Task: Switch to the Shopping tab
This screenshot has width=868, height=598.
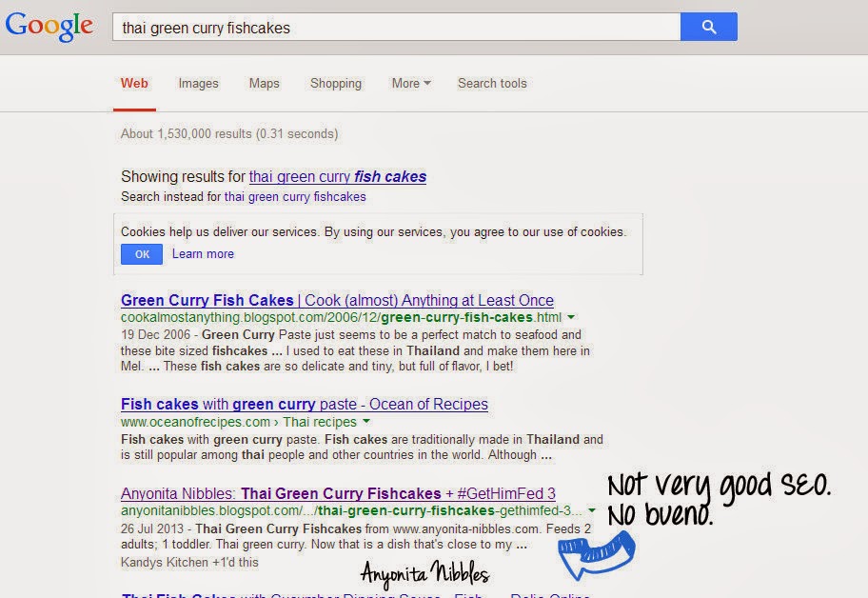Action: 335,84
